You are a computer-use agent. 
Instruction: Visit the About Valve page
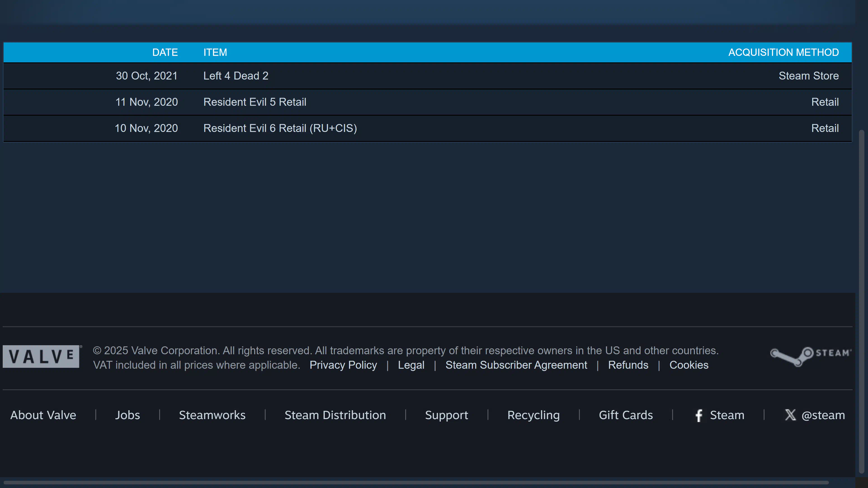[x=43, y=415]
